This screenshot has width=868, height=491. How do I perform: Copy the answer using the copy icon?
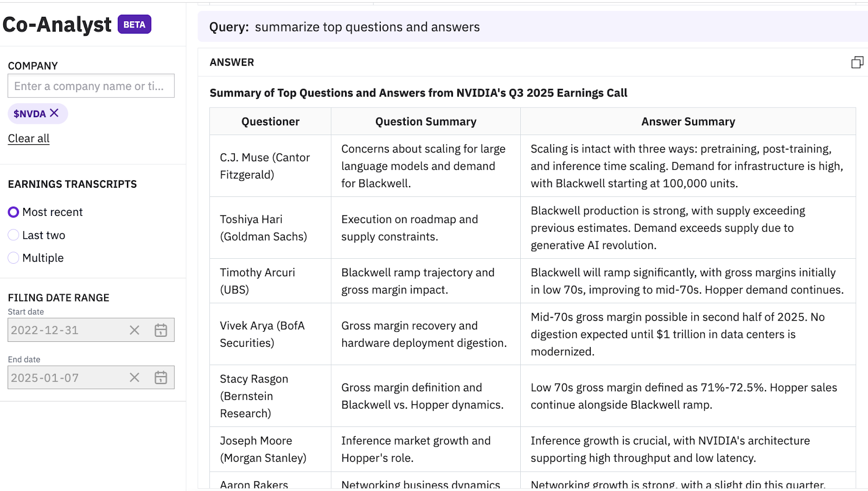[x=857, y=62]
